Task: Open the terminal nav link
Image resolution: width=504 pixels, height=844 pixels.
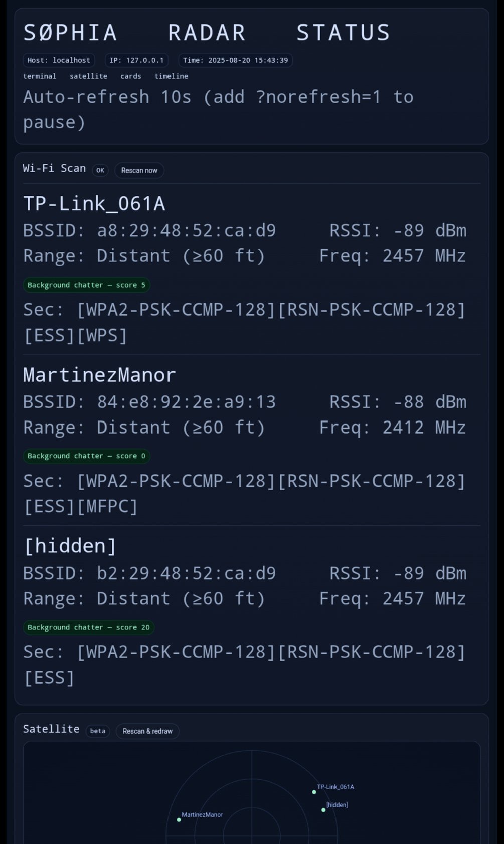Action: (x=40, y=76)
